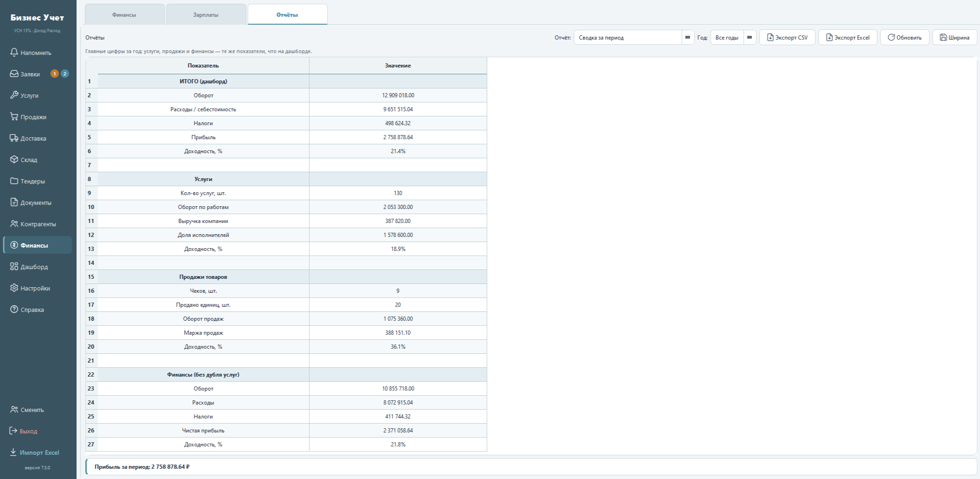The height and width of the screenshot is (479, 980).
Task: Open Документы file icon
Action: (14, 202)
